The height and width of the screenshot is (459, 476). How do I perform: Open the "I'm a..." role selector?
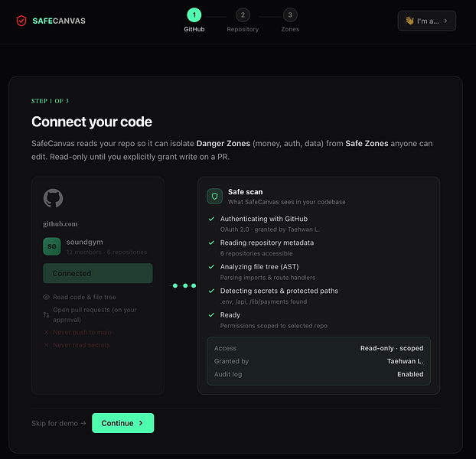pos(426,21)
